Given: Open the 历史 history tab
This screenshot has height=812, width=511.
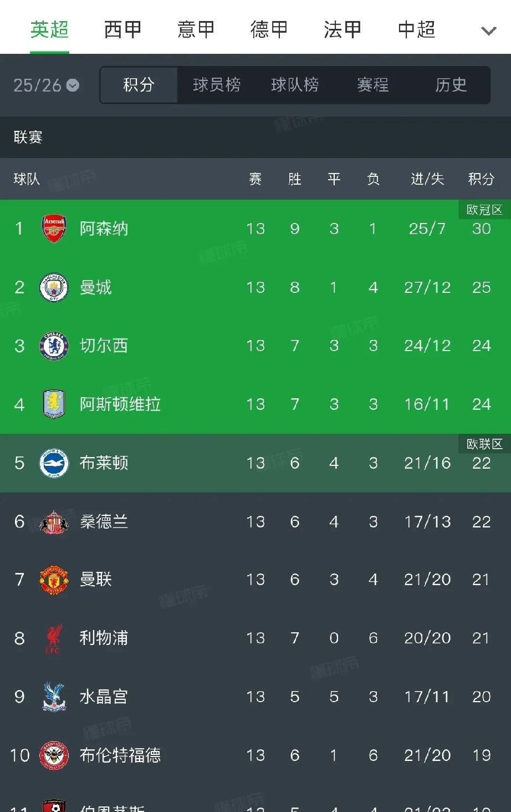Looking at the screenshot, I should [451, 85].
